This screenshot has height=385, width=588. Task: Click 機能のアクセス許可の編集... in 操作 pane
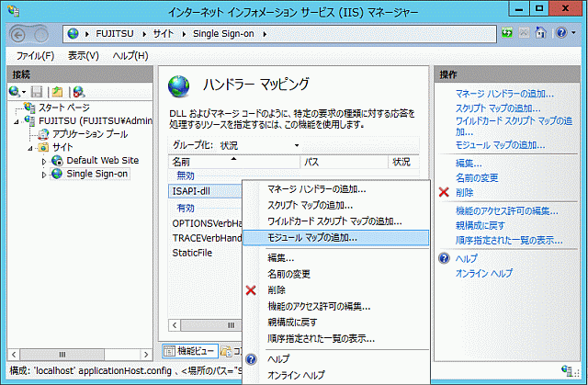coord(506,211)
